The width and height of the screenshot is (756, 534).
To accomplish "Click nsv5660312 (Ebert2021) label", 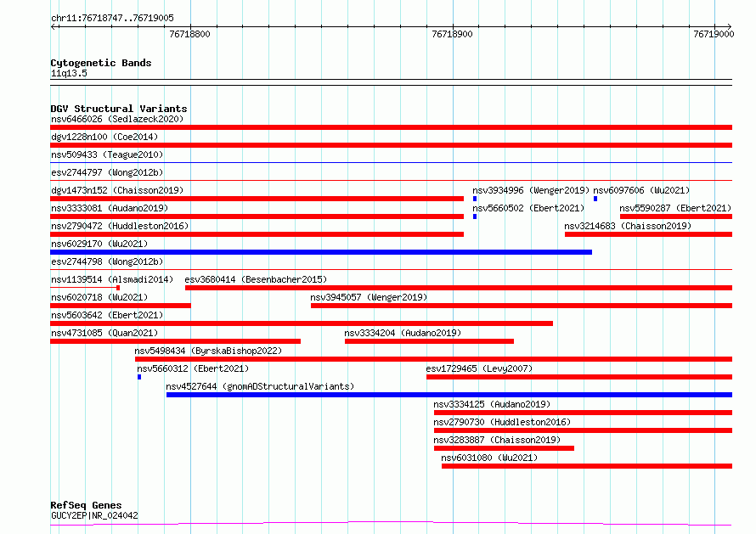I will [x=193, y=368].
